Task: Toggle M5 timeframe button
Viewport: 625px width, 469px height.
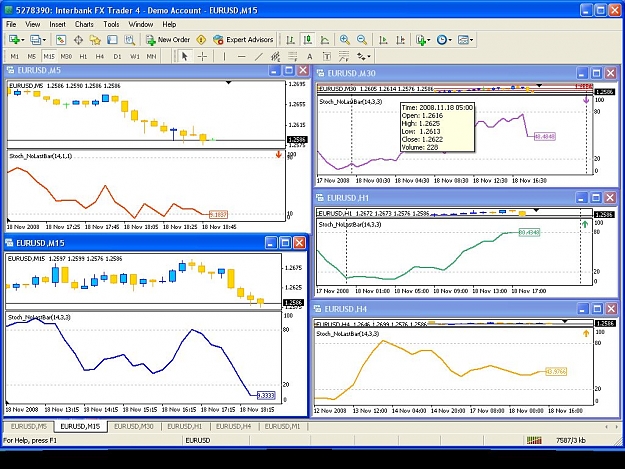Action: click(31, 57)
